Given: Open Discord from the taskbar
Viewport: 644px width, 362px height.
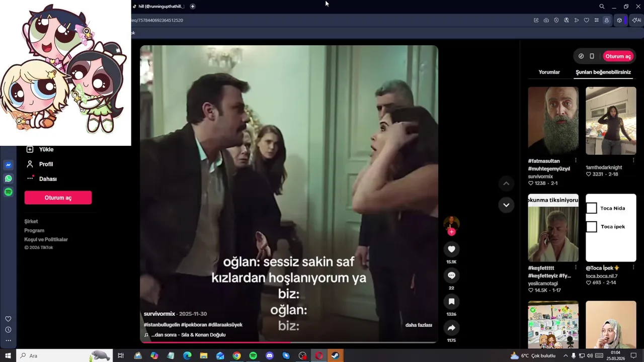Looking at the screenshot, I should click(x=270, y=355).
